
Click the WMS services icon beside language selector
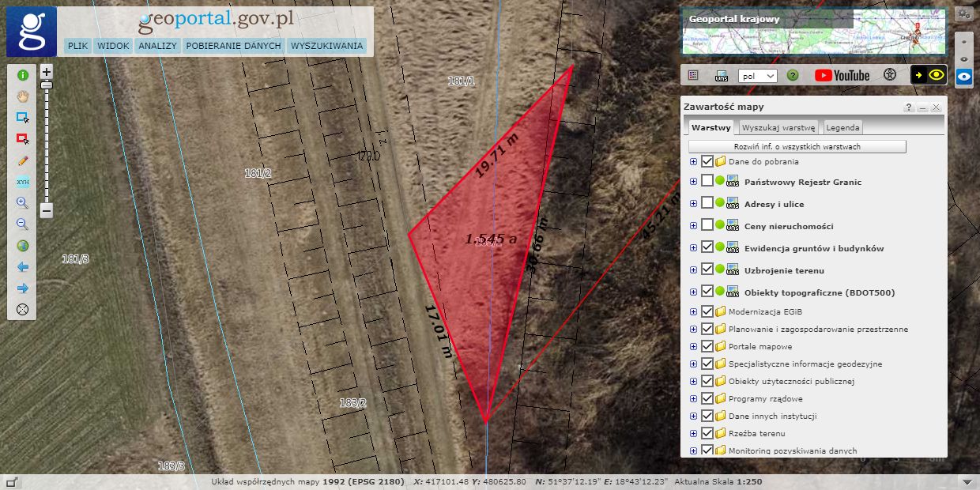click(x=721, y=76)
